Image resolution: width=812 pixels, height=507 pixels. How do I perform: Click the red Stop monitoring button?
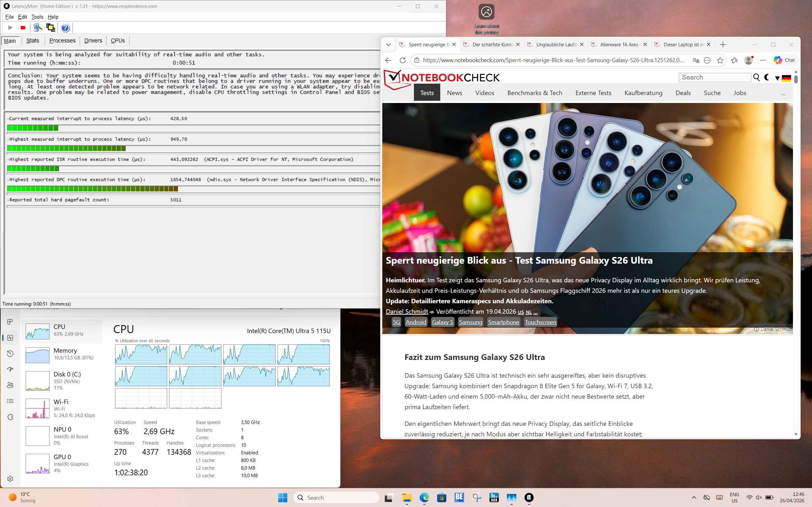point(23,28)
